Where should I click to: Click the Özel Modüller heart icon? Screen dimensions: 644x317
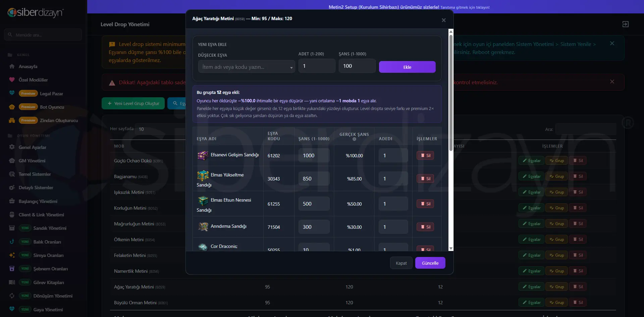click(x=12, y=80)
